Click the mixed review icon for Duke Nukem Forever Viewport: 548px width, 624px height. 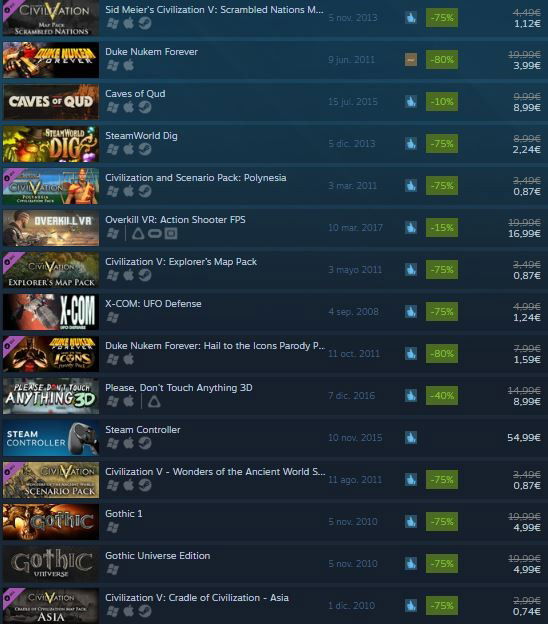tap(411, 60)
